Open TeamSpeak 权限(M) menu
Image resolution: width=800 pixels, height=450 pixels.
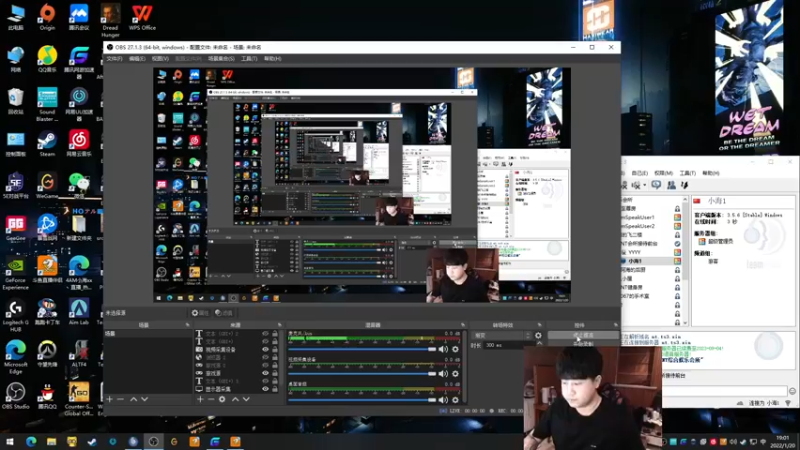[663, 173]
